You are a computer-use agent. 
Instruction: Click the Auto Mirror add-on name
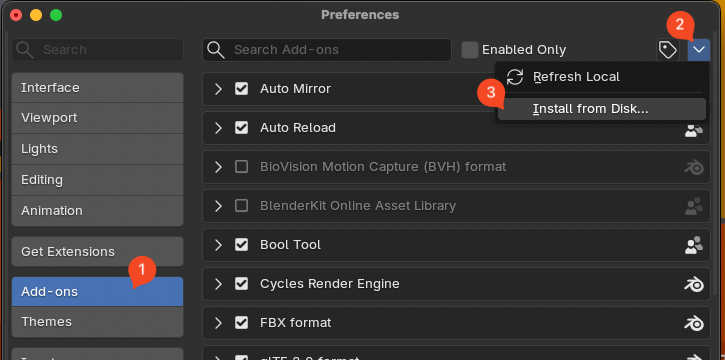[x=295, y=89]
